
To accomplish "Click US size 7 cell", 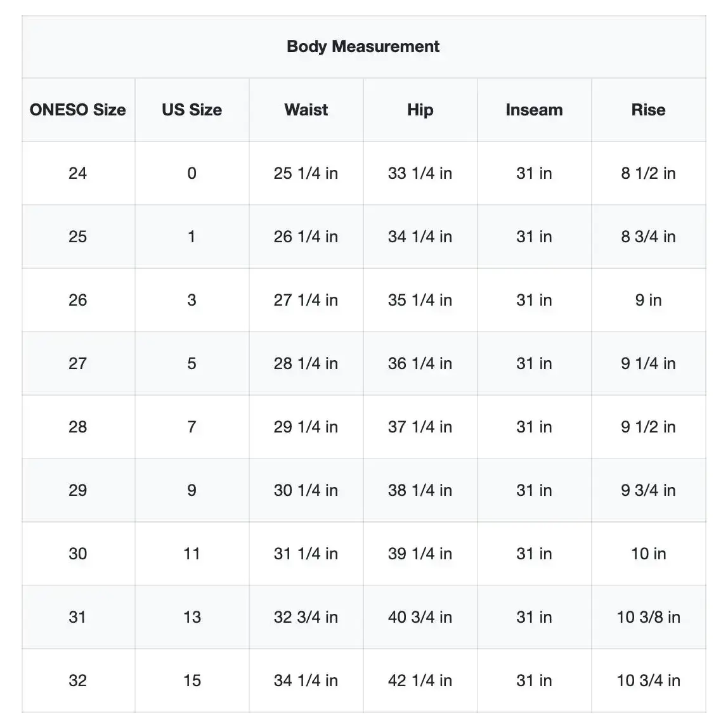I will tap(192, 427).
